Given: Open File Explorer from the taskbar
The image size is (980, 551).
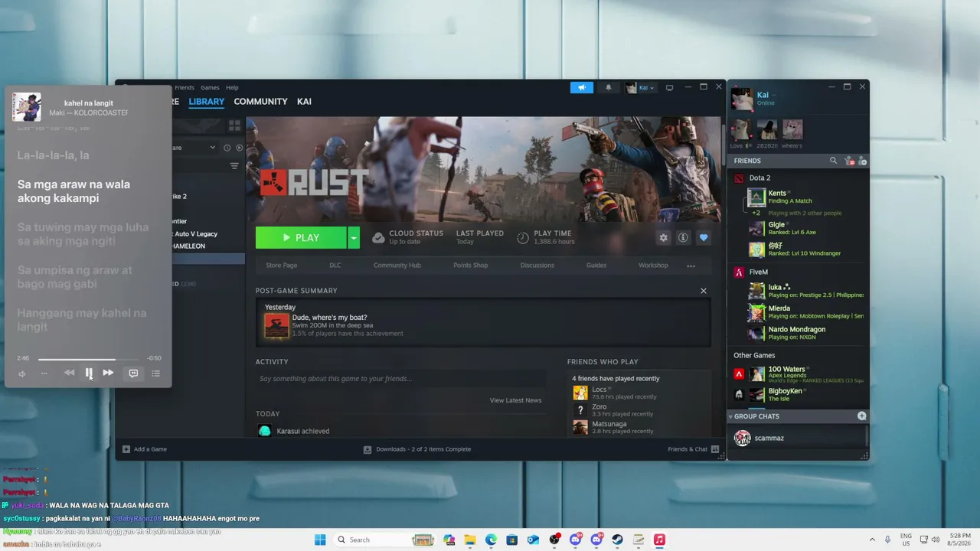Looking at the screenshot, I should point(470,540).
